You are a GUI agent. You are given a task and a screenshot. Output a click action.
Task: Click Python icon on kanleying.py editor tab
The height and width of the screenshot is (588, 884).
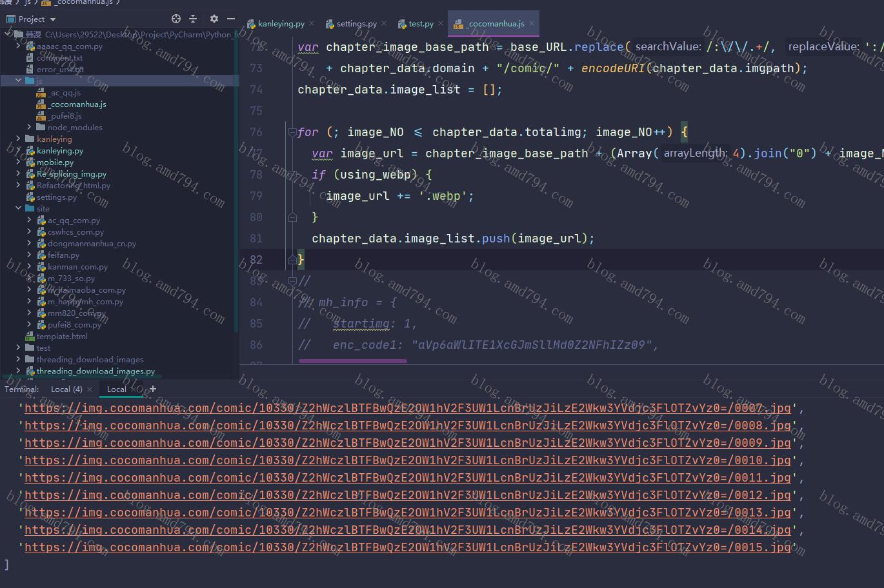252,23
